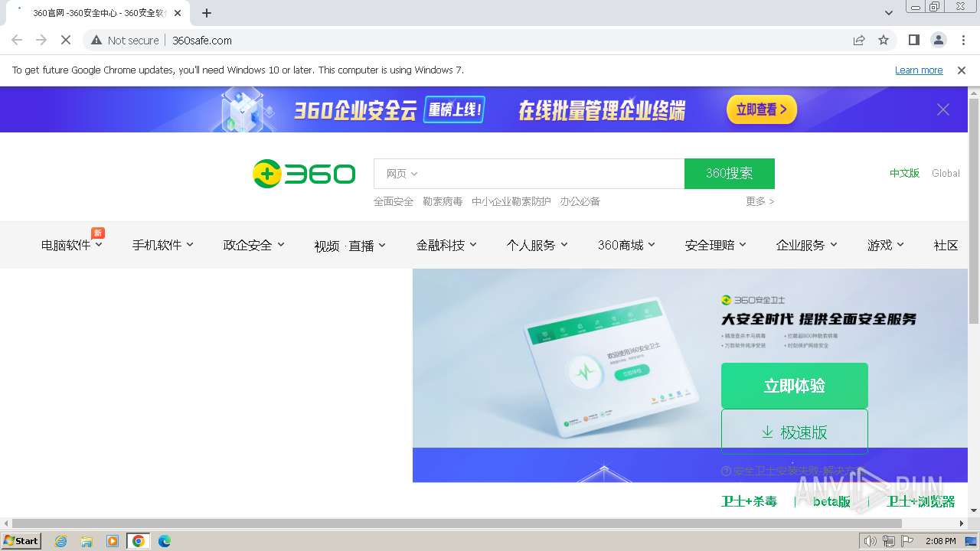Image resolution: width=980 pixels, height=551 pixels.
Task: Select the 卫士+浏览器 option
Action: pos(921,501)
